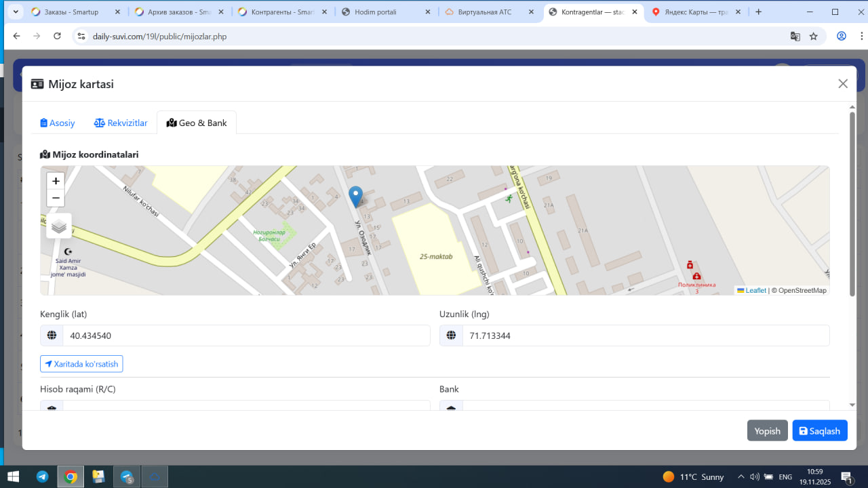Viewport: 868px width, 488px height.
Task: Click the Kenglik (lat) input field
Action: 246,335
